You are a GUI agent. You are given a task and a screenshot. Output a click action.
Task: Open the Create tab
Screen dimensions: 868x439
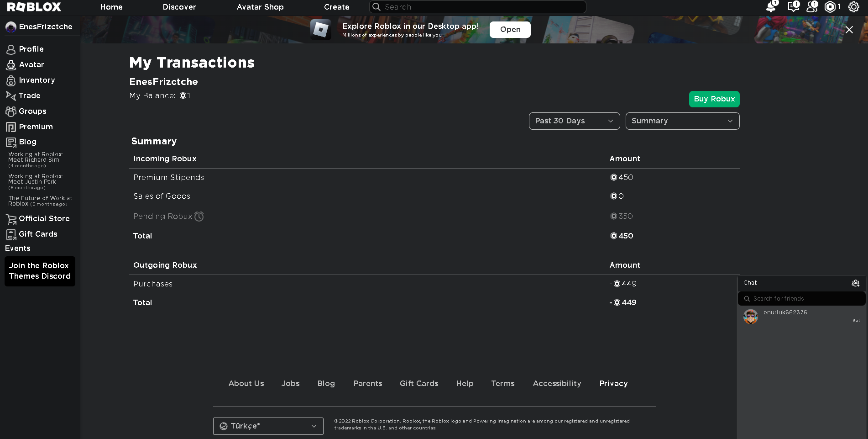337,7
